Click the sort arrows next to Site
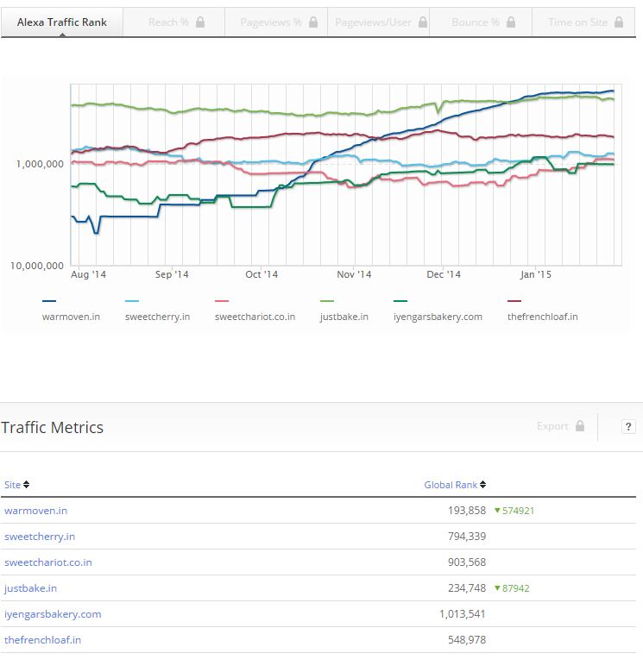This screenshot has width=643, height=672. (26, 485)
